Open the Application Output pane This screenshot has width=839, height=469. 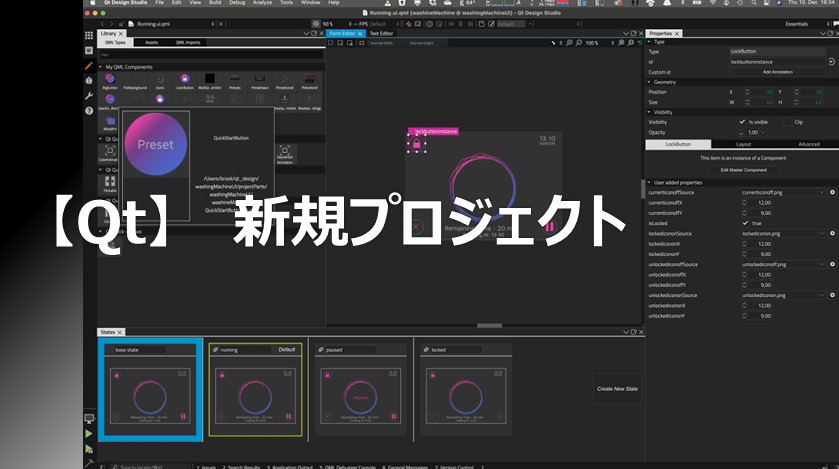click(x=289, y=466)
